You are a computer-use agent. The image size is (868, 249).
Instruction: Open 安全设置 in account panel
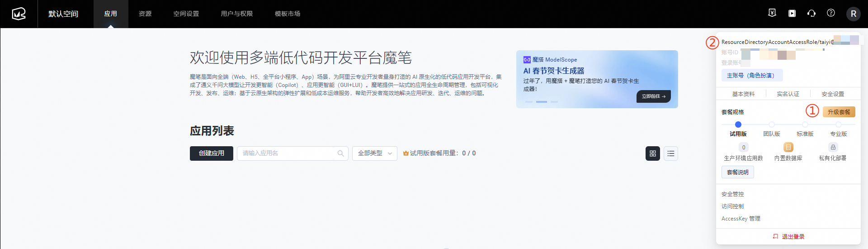coord(833,94)
